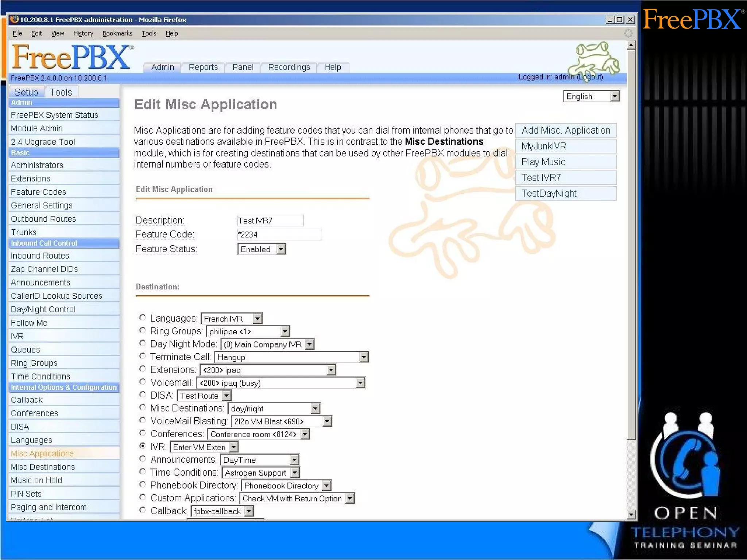Switch to the Reports tab

pyautogui.click(x=203, y=67)
